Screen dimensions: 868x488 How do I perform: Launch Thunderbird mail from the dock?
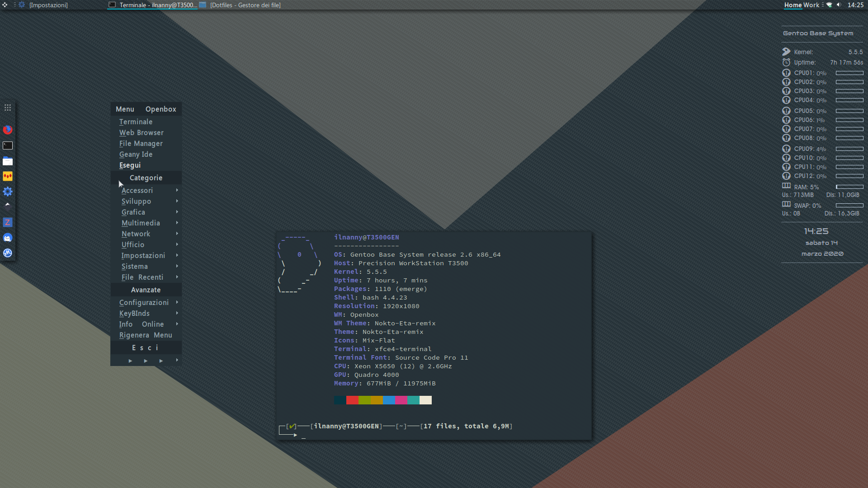coord(8,238)
